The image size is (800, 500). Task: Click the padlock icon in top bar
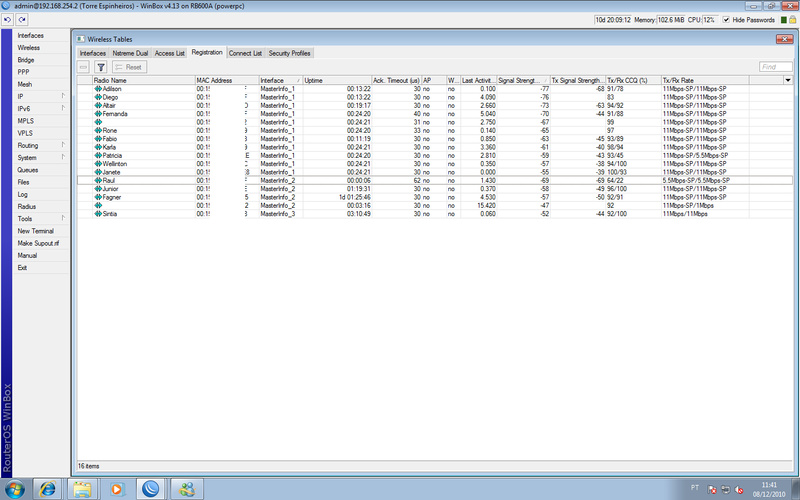coord(792,20)
